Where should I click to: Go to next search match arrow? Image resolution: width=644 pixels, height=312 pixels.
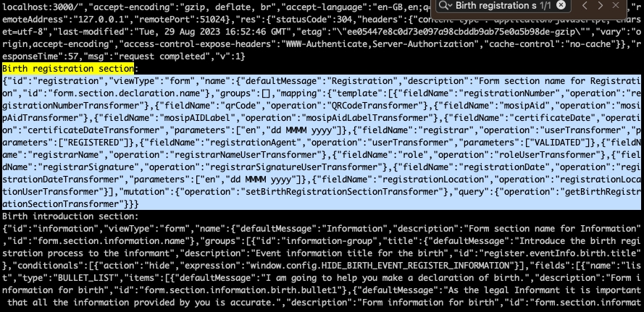coord(601,5)
